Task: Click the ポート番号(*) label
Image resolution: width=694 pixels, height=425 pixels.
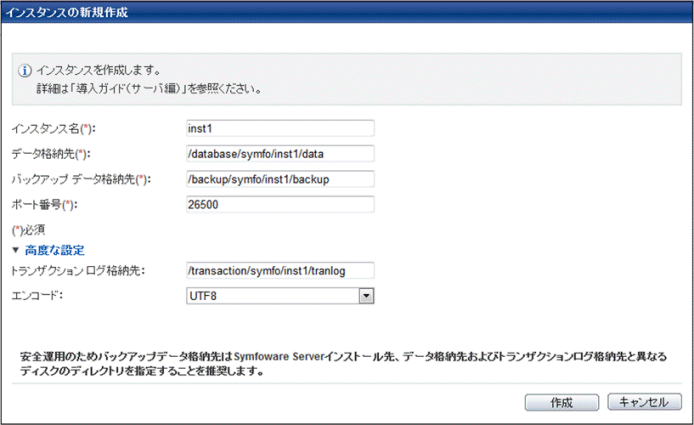Action: click(x=44, y=205)
